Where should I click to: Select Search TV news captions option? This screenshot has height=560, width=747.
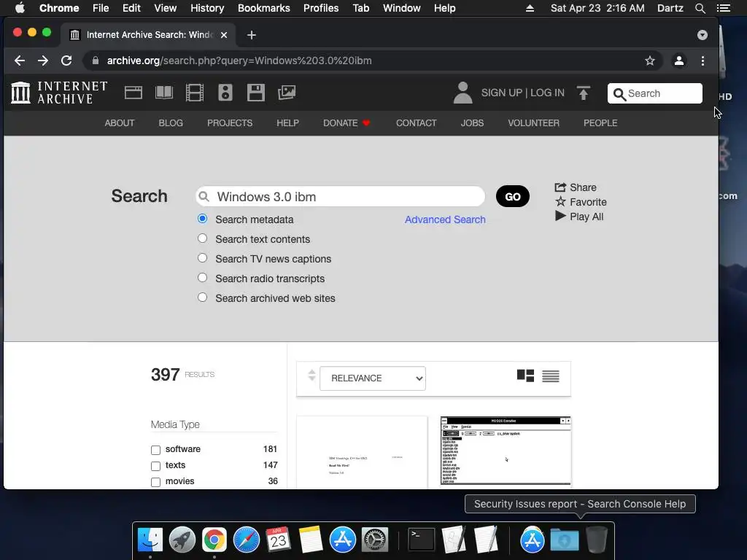[x=203, y=258]
